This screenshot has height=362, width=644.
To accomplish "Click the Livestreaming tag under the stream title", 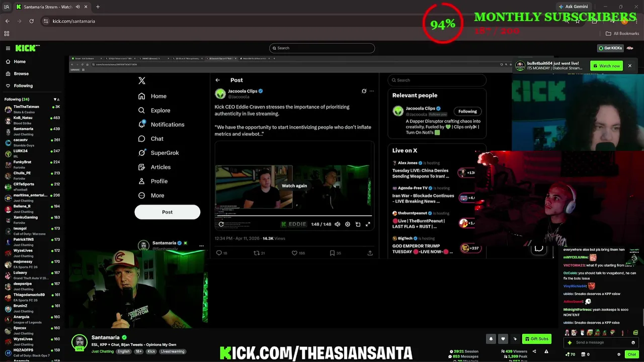I will [173, 351].
